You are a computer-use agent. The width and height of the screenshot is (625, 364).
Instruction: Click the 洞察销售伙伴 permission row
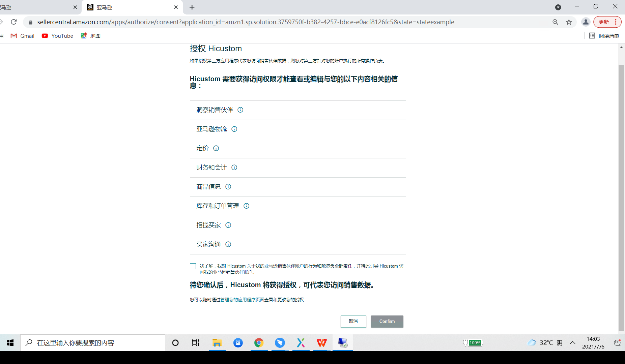pos(297,110)
